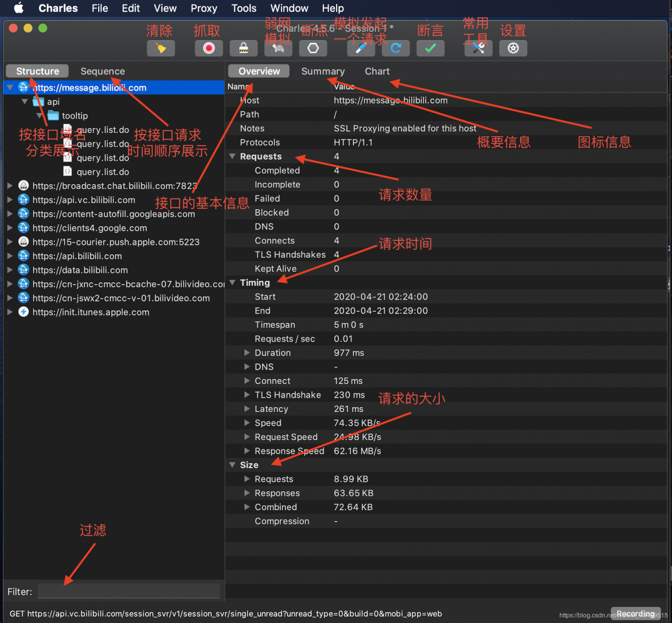Expand the Combined size row

[247, 507]
